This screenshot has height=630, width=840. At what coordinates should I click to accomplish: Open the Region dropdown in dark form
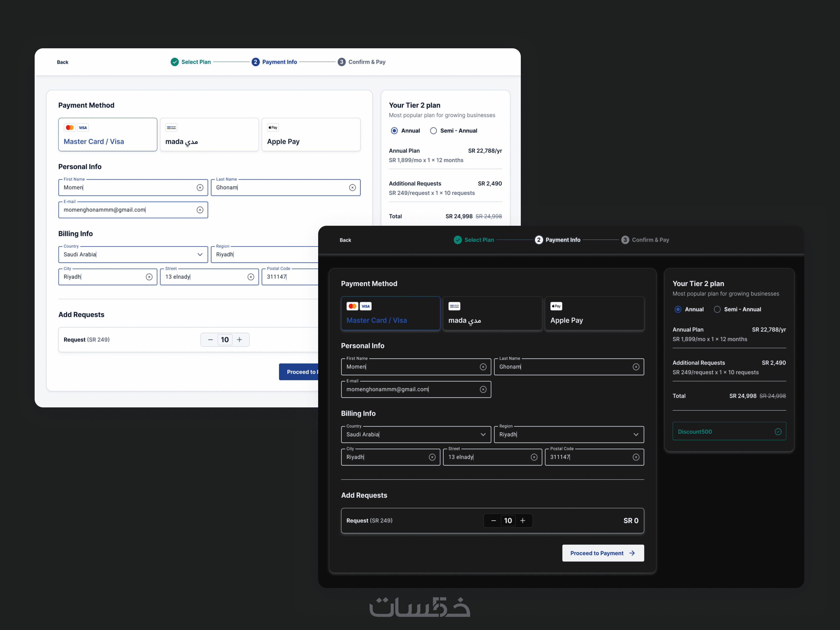[636, 434]
